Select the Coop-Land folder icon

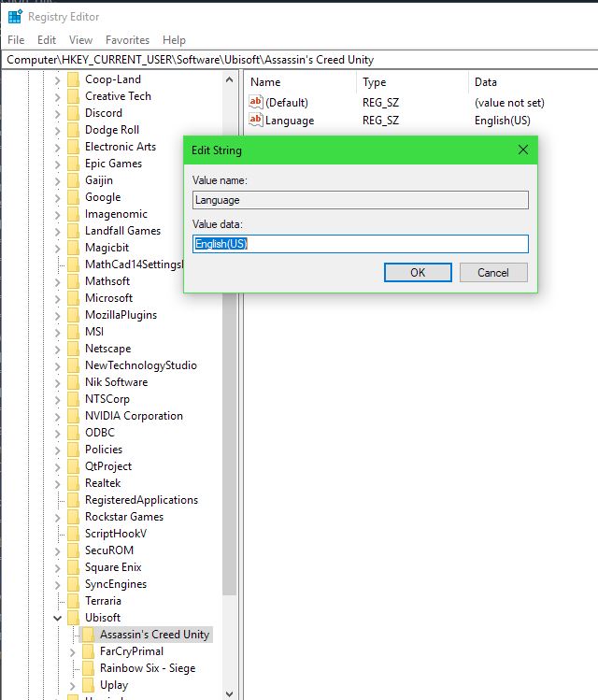click(x=73, y=79)
